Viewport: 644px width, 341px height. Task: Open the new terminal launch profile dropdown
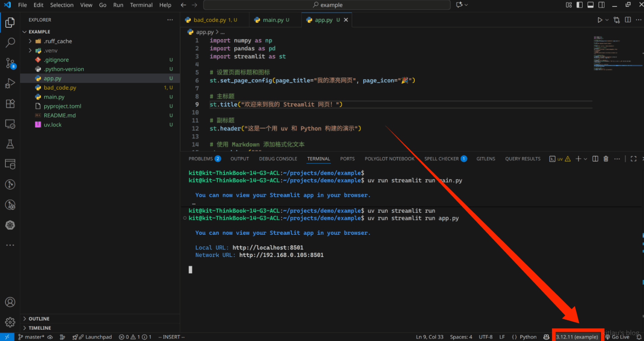pyautogui.click(x=585, y=159)
